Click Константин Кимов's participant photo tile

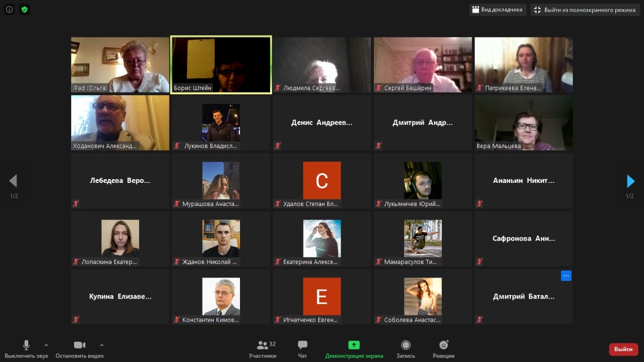tap(221, 296)
